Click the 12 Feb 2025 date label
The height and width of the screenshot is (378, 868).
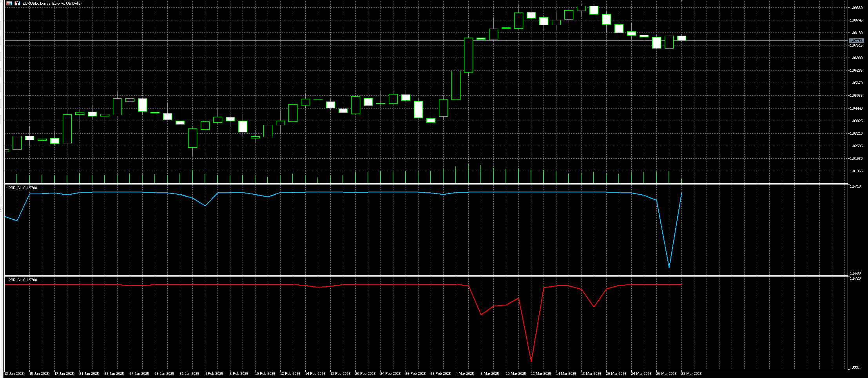pos(290,374)
